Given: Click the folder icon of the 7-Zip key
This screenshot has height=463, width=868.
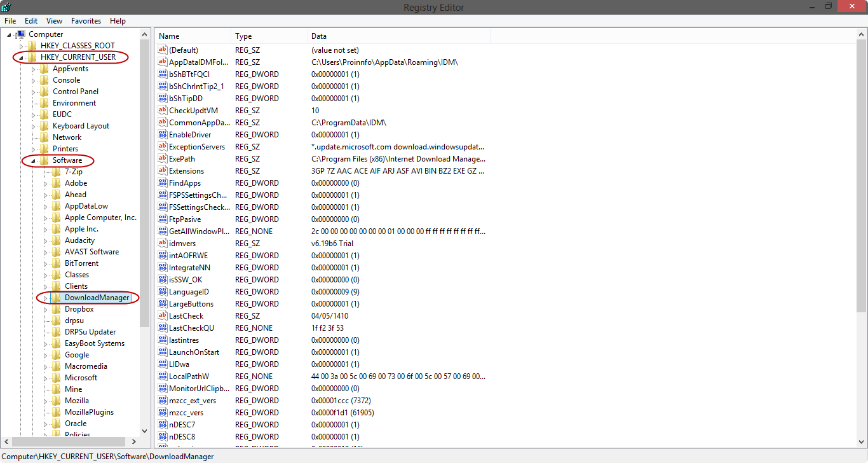Looking at the screenshot, I should (x=57, y=172).
